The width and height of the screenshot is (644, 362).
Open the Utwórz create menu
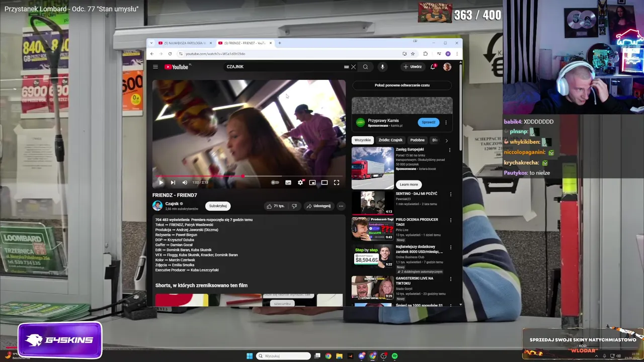412,67
